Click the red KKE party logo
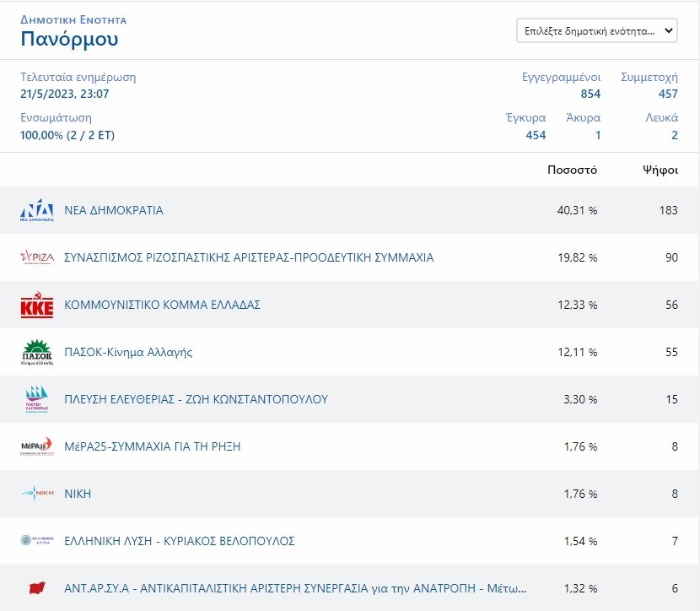Image resolution: width=700 pixels, height=611 pixels. click(x=37, y=305)
